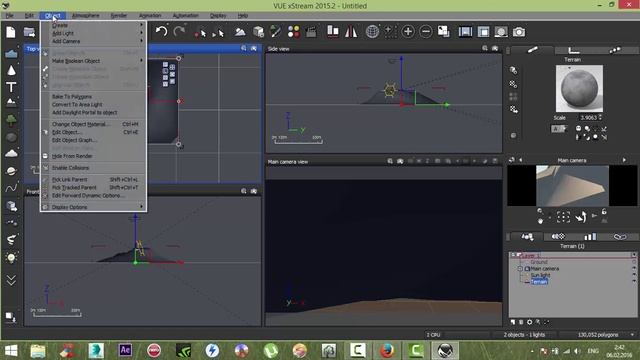Open the four-color dots material icon

[x=293, y=32]
